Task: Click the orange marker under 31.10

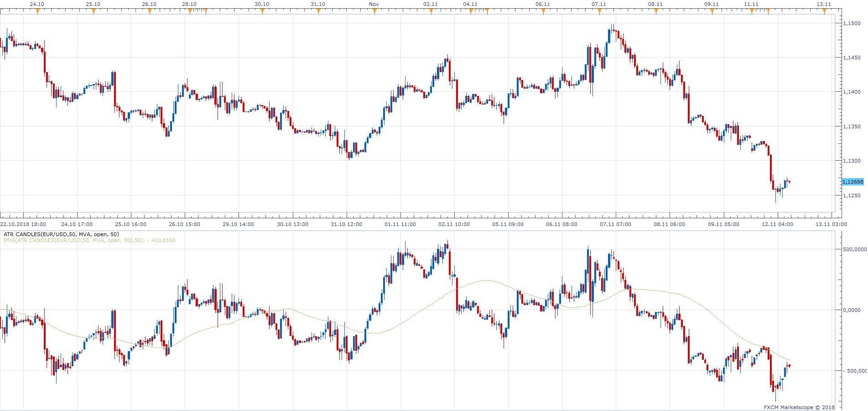Action: click(318, 11)
